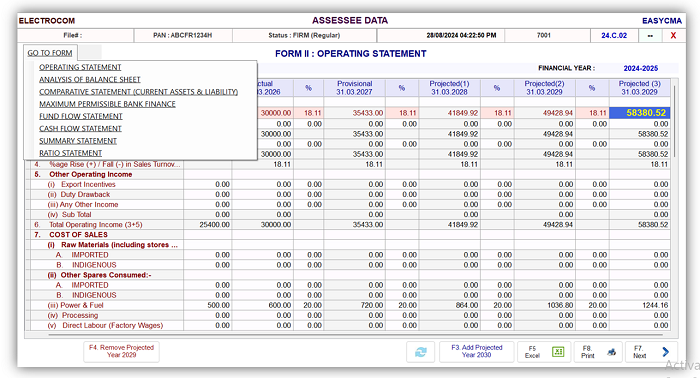Go to Maximum Permissible Bank Finance

tap(107, 104)
